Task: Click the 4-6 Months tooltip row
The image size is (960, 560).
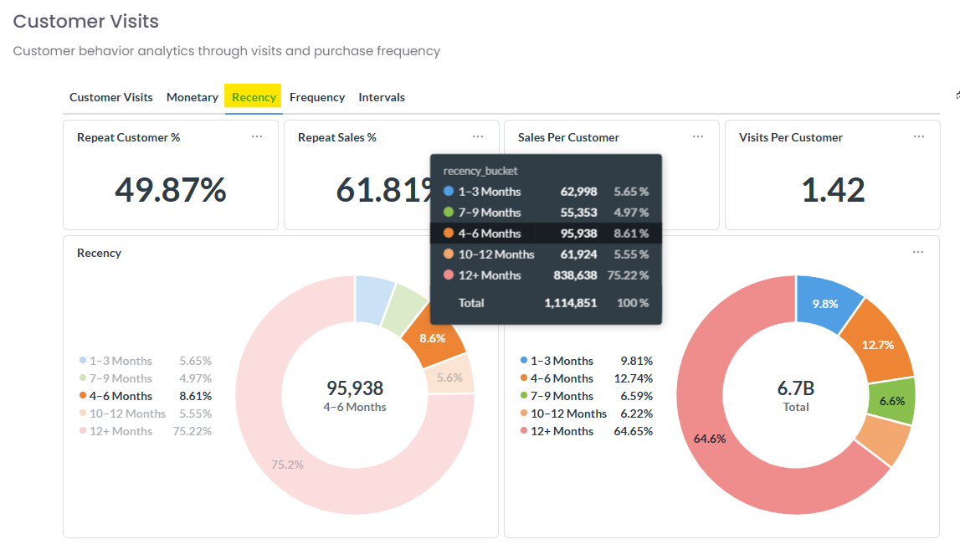Action: [x=547, y=234]
